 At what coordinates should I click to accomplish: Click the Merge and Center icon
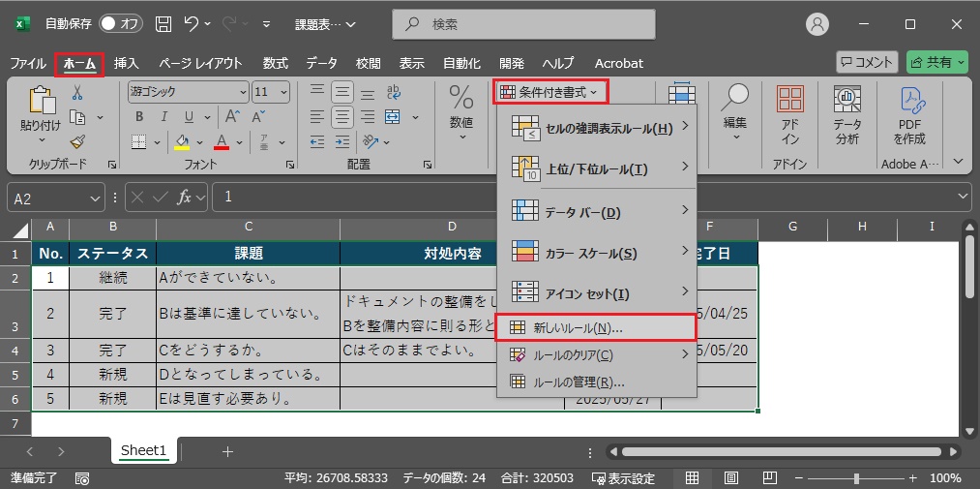click(394, 117)
